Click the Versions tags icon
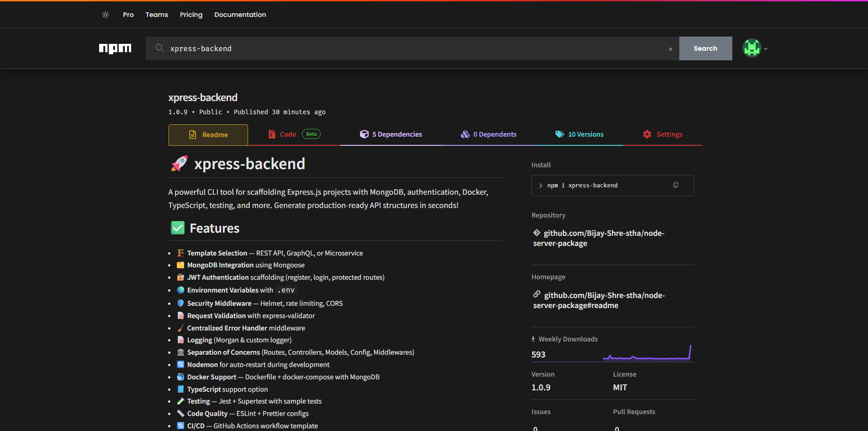The width and height of the screenshot is (868, 431). pyautogui.click(x=560, y=134)
